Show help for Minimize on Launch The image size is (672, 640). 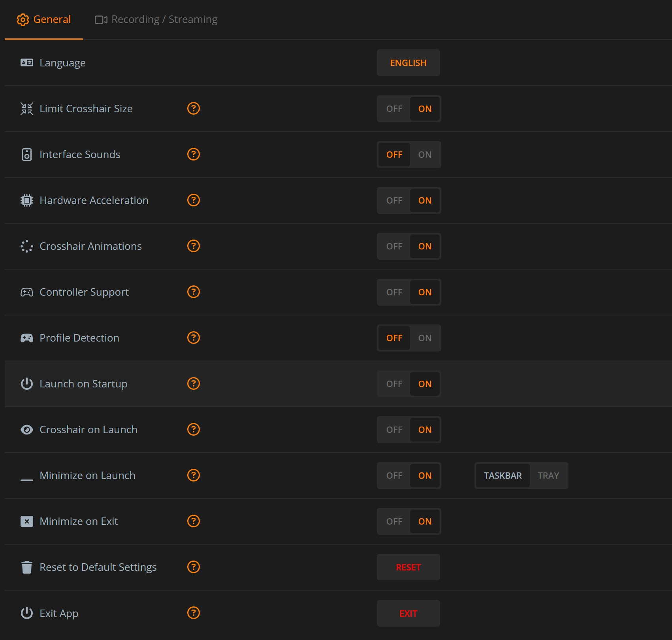click(194, 475)
